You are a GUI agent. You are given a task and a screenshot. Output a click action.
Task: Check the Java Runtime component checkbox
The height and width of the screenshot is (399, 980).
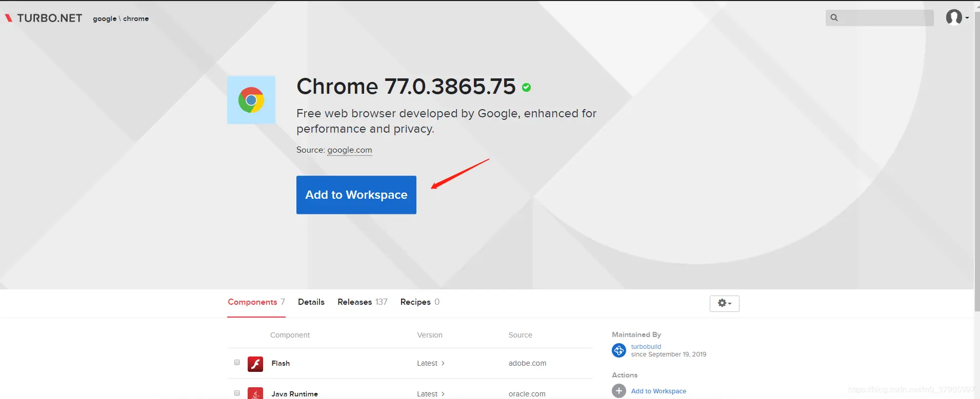coord(237,393)
